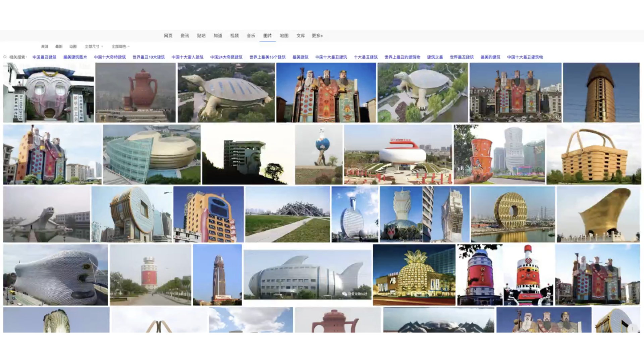Open the mobile phone shaped building thumbnail
Screen dimensions: 644x362
click(209, 215)
